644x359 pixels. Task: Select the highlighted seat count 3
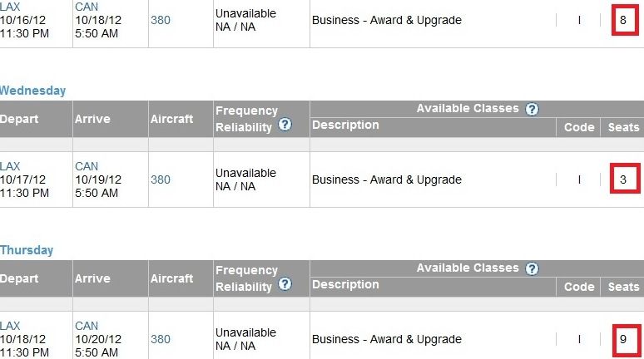coord(625,179)
